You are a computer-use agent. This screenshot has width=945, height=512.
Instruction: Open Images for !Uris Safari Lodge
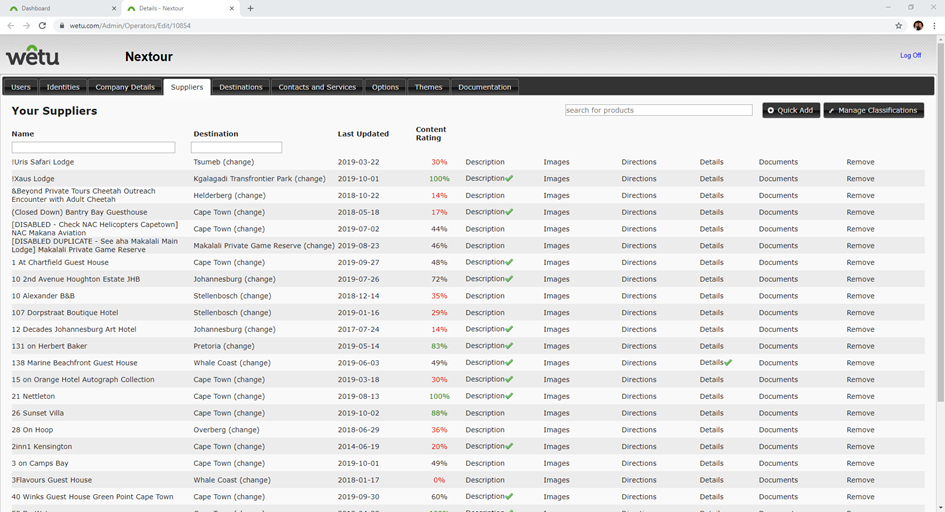pos(556,162)
